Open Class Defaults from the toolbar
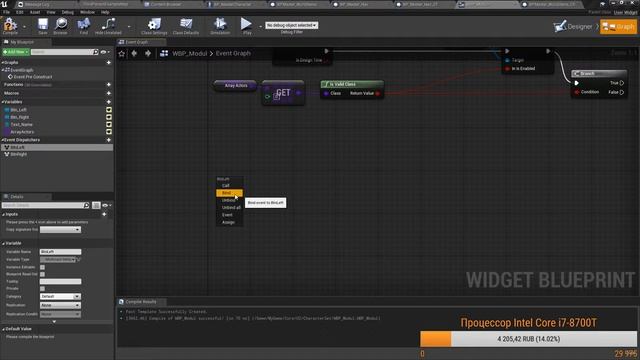The height and width of the screenshot is (360, 640). pos(186,25)
